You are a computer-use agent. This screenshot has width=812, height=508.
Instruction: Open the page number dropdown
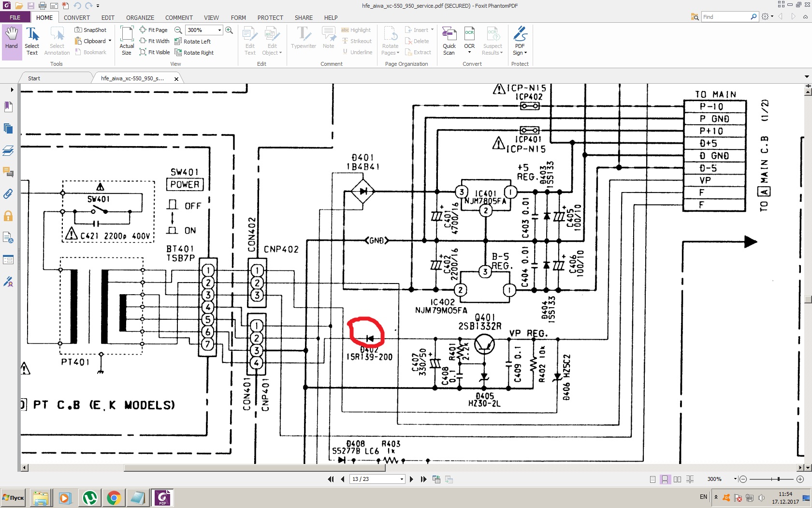pos(401,479)
